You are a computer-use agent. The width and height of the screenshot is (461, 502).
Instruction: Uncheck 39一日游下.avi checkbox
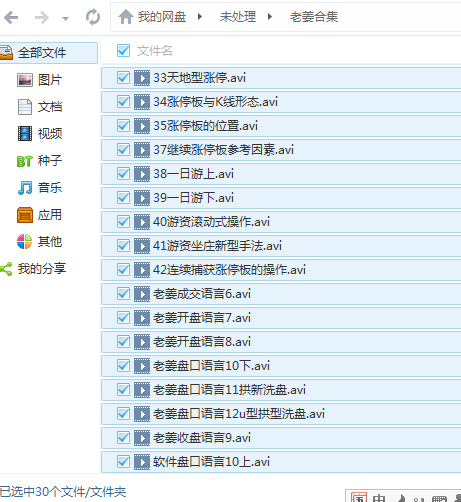pos(123,198)
